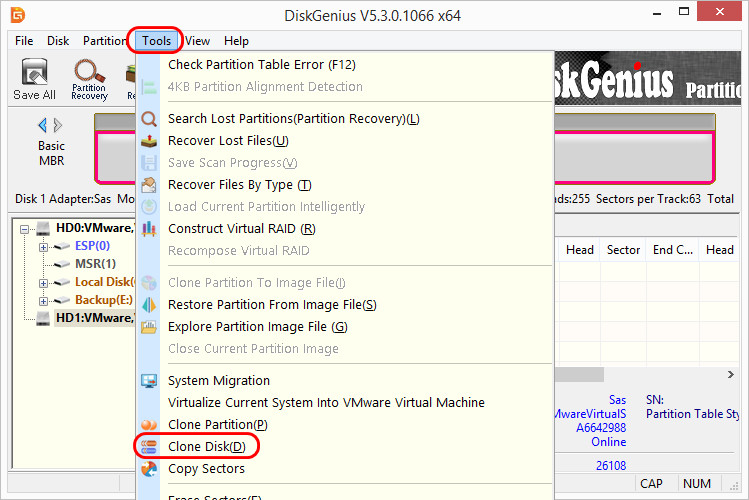Choose Explore Partition Image File entry

coord(257,327)
